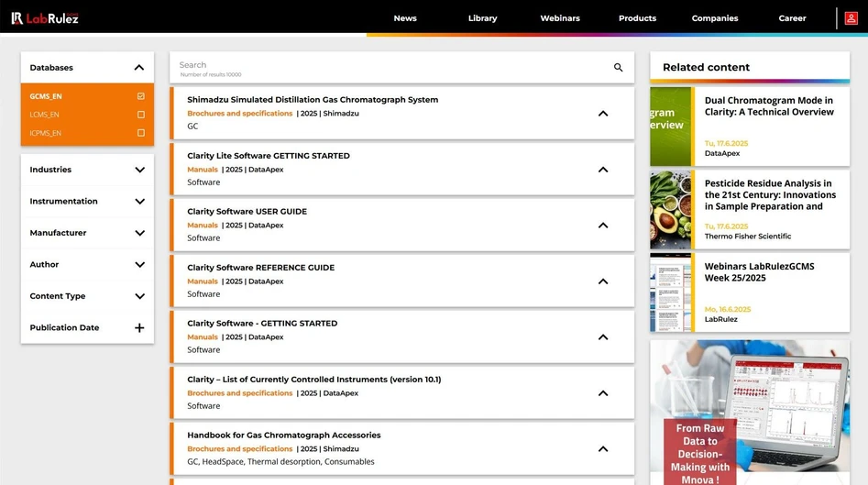Collapse the Clarity Software USER GUIDE chevron
The height and width of the screenshot is (485, 868).
[603, 226]
